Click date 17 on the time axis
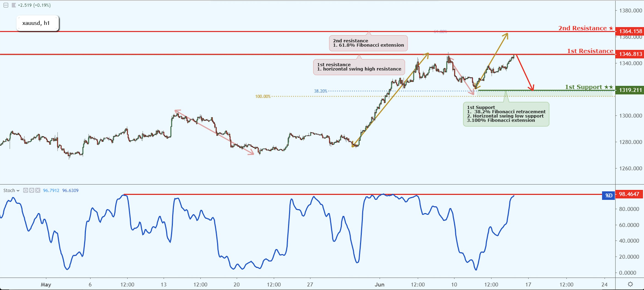Image resolution: width=644 pixels, height=290 pixels. coord(528,284)
